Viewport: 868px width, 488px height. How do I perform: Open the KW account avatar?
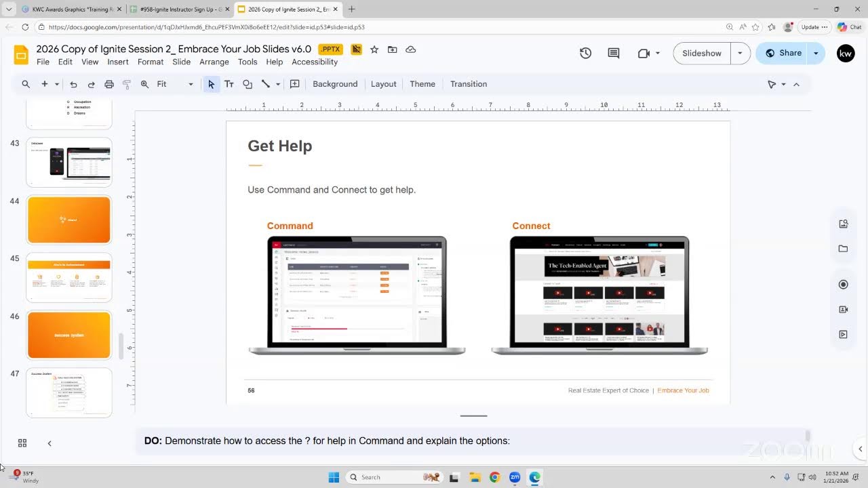(x=846, y=54)
